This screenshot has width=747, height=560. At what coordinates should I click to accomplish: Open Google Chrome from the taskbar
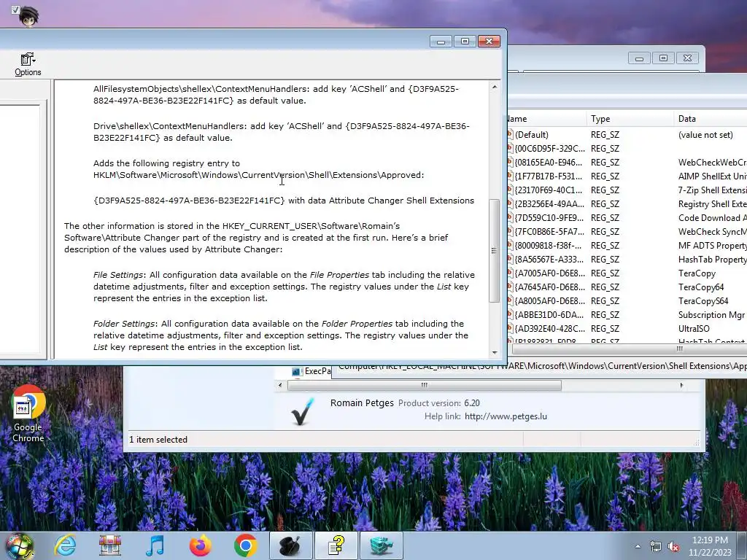pyautogui.click(x=246, y=545)
